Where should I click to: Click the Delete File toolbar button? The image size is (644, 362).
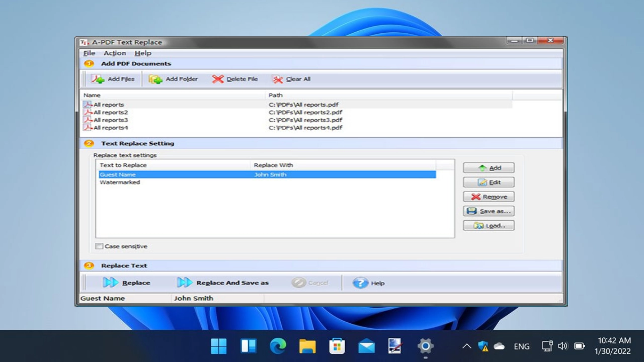click(x=235, y=79)
